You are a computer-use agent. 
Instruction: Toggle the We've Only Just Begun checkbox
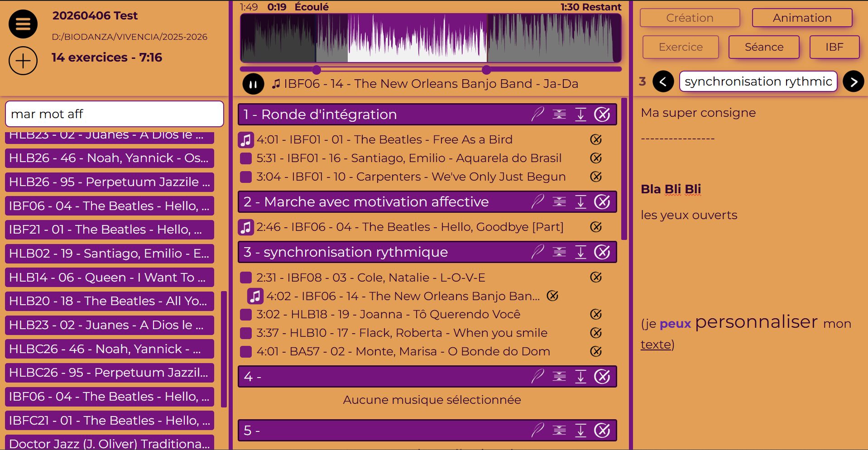click(x=246, y=177)
